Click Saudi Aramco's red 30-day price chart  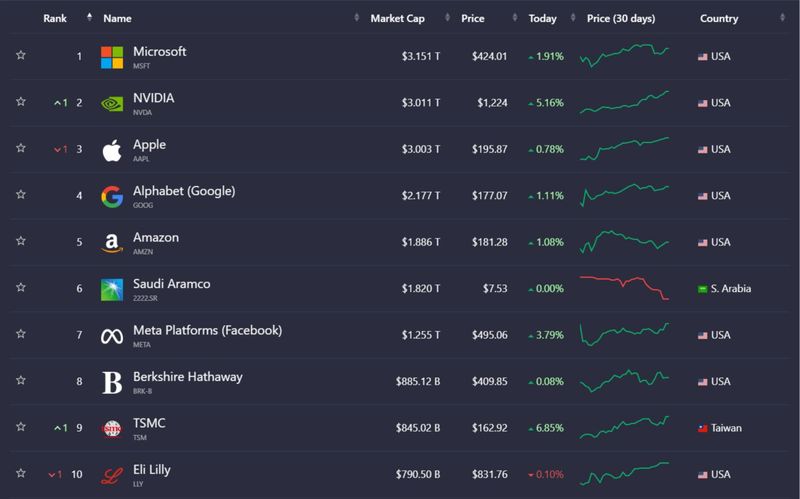tap(625, 287)
